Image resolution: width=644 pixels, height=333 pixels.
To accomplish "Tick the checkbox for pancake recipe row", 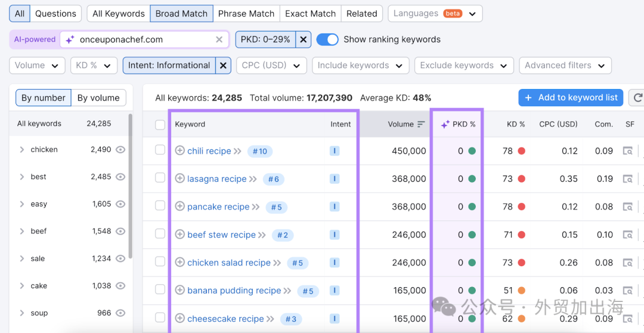I will point(160,205).
